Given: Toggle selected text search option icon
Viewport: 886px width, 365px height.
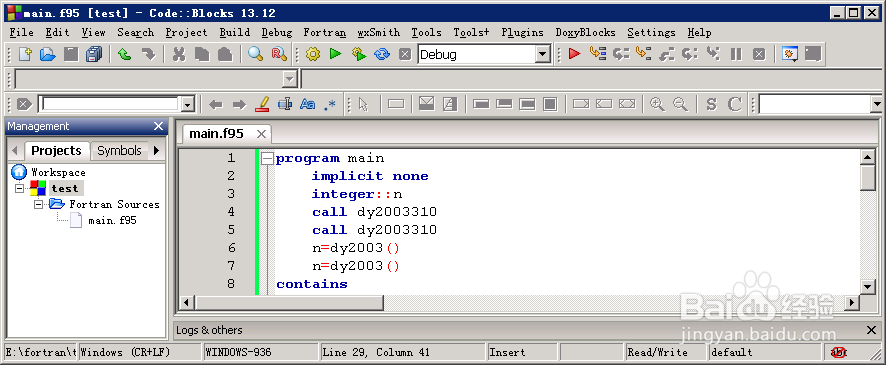Looking at the screenshot, I should 285,105.
